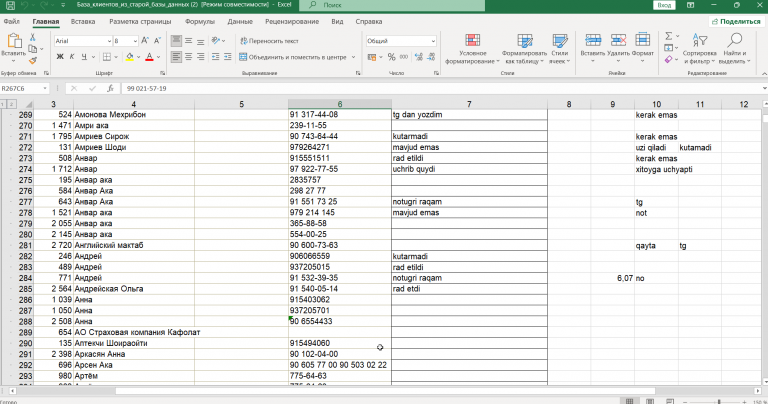Image resolution: width=768 pixels, height=404 pixels.
Task: Increase font size with the larger A icon
Action: (145, 41)
